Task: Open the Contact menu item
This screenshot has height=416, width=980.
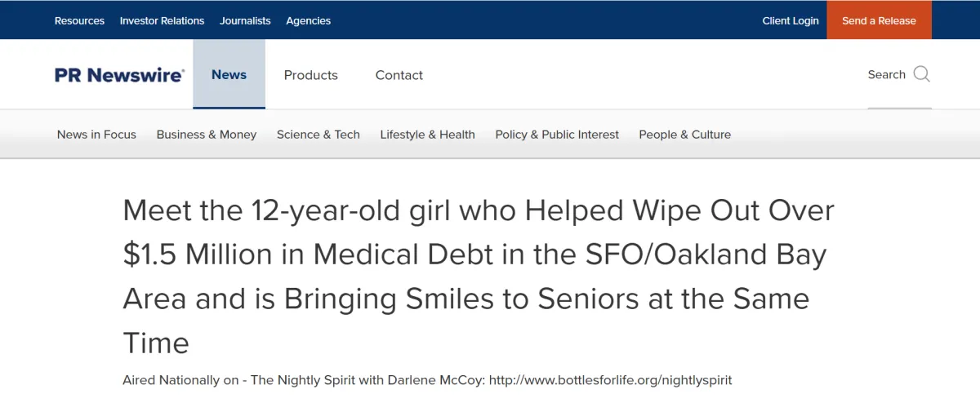Action: [399, 75]
